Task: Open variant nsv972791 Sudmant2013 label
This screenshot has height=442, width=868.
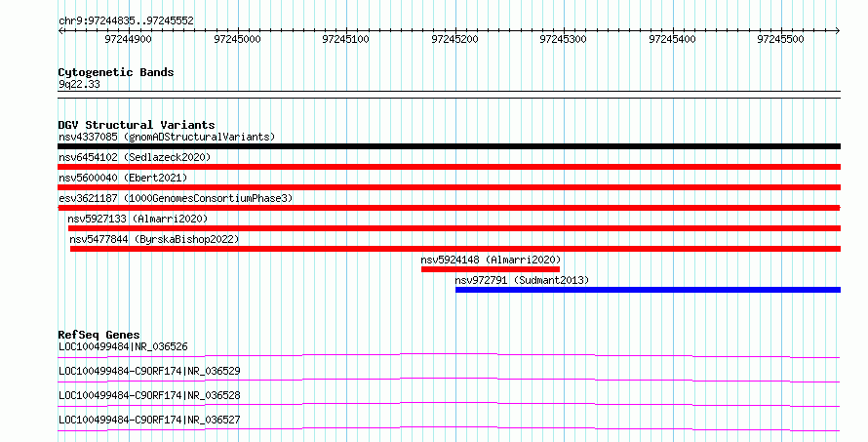Action: (522, 280)
